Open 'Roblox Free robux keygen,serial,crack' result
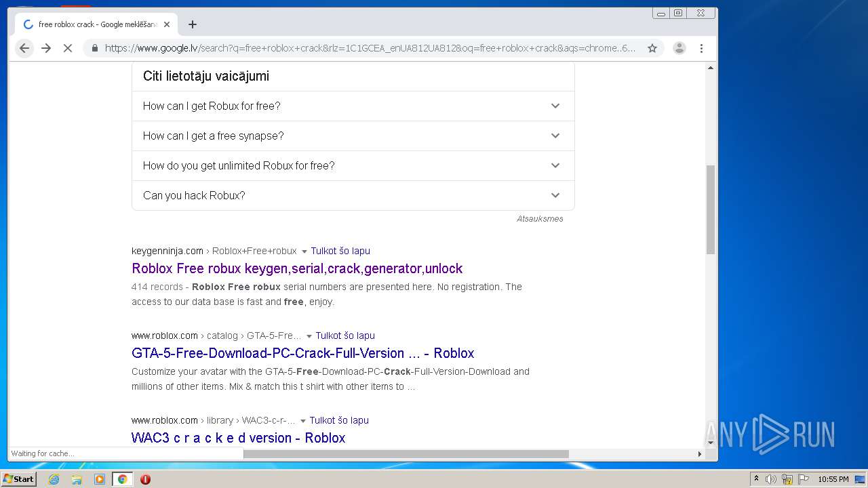The image size is (868, 488). click(x=297, y=268)
